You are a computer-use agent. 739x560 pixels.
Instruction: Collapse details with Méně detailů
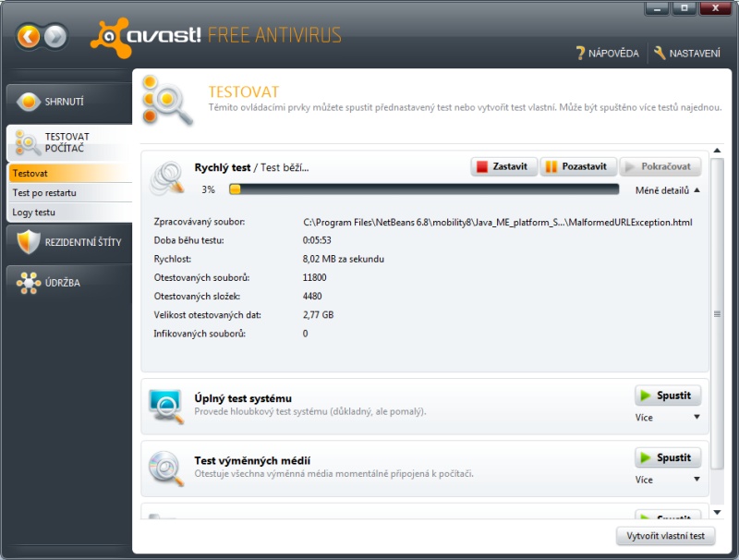[667, 190]
